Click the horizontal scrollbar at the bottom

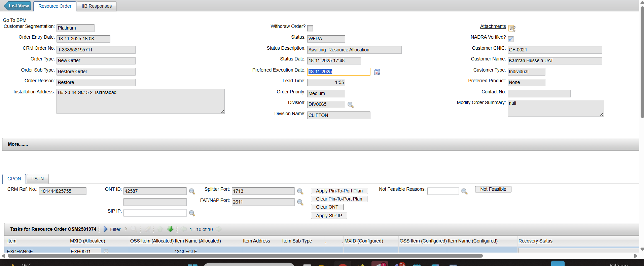(x=245, y=256)
